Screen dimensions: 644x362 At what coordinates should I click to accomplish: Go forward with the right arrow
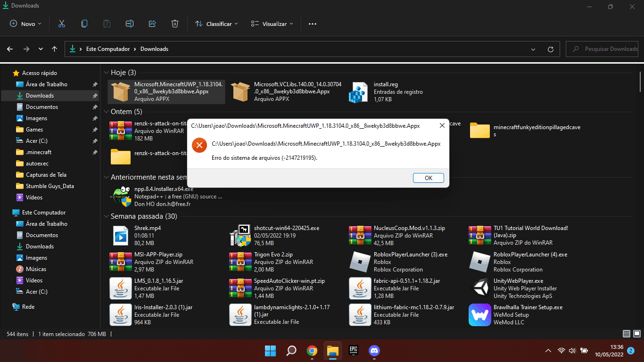pos(26,49)
